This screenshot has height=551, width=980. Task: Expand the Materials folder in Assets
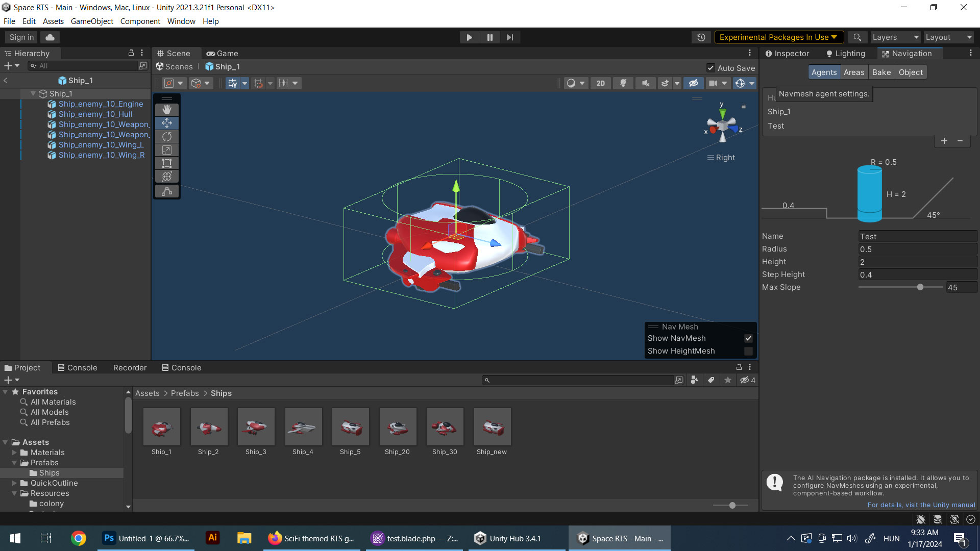point(14,453)
